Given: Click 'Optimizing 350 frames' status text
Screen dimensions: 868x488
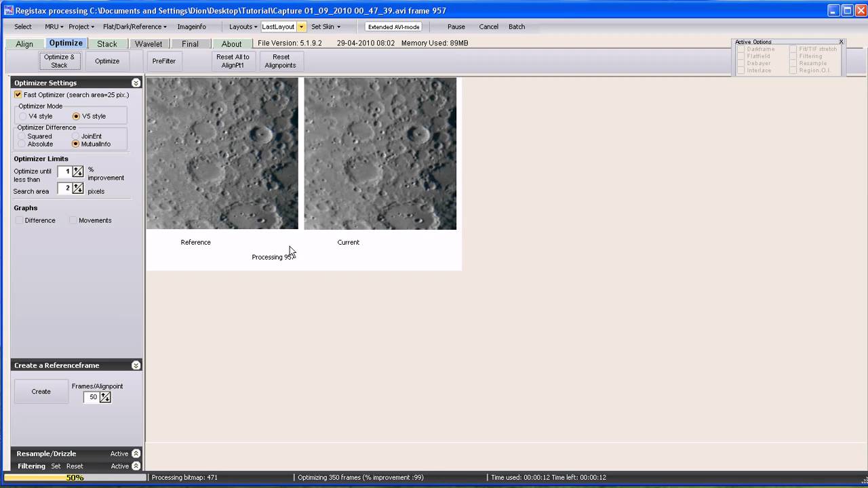Looking at the screenshot, I should point(361,477).
